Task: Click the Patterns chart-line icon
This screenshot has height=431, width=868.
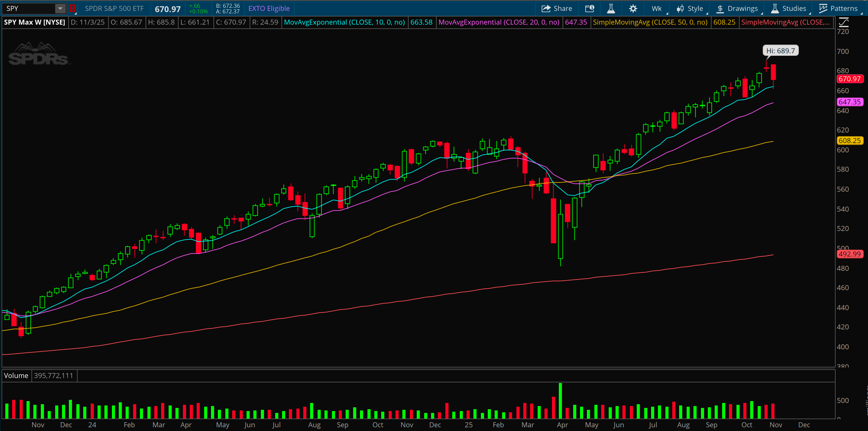Action: pos(823,8)
